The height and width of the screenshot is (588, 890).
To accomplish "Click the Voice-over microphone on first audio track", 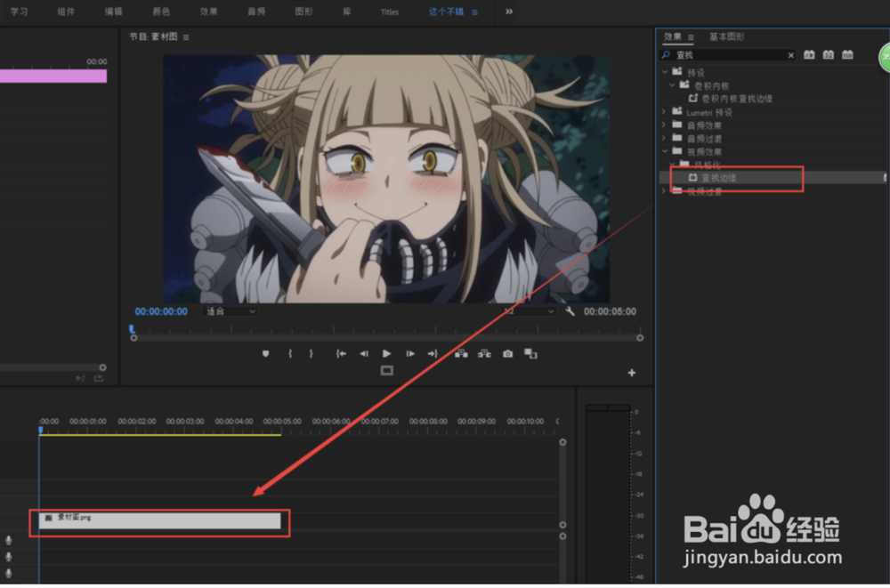I will [x=9, y=540].
